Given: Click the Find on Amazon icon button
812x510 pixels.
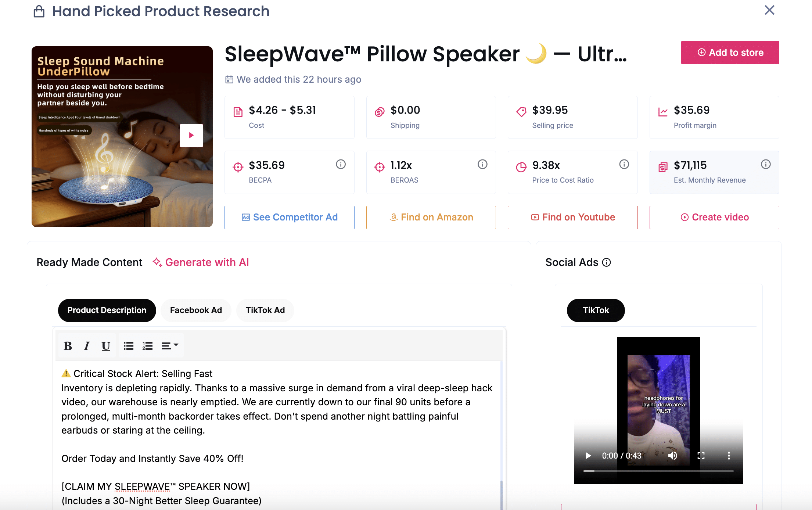Looking at the screenshot, I should [394, 217].
